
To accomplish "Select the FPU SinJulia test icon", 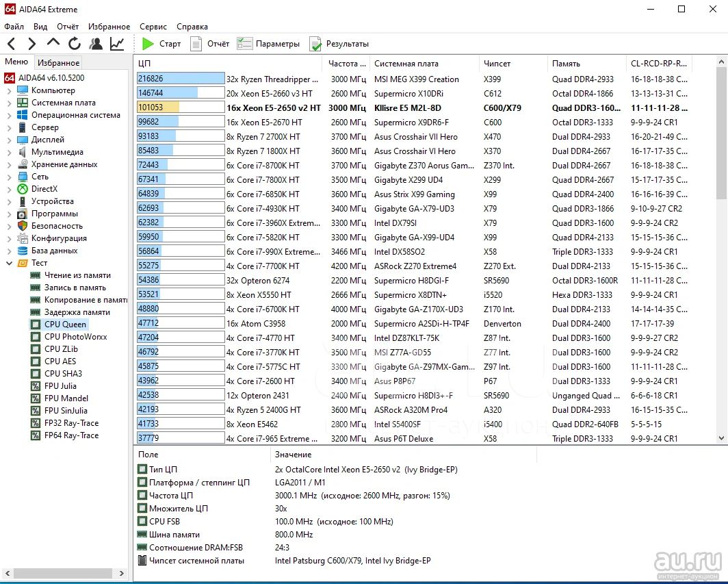I will (36, 411).
